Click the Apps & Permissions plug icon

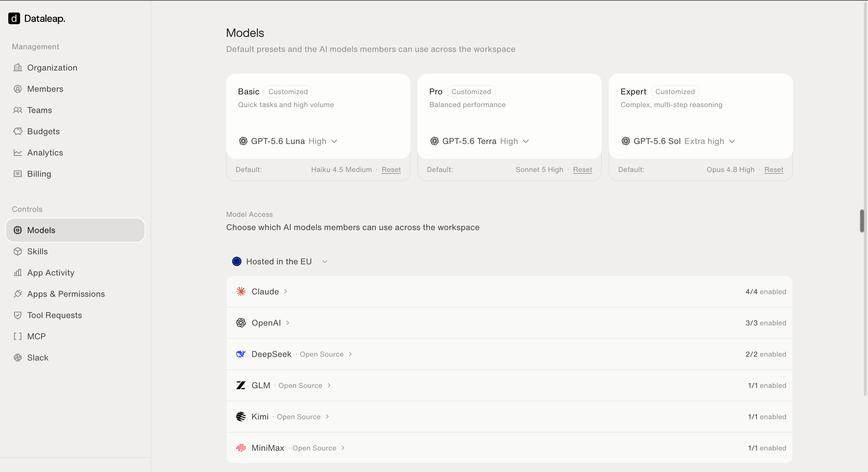[17, 294]
